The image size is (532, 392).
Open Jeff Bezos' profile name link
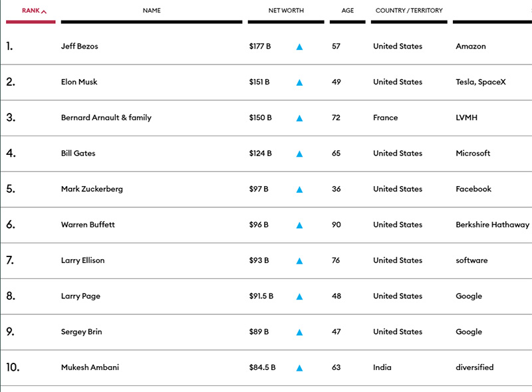tap(80, 47)
